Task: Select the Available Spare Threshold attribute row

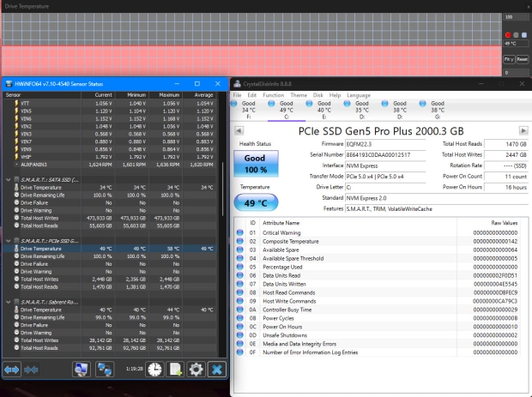Action: coord(377,258)
